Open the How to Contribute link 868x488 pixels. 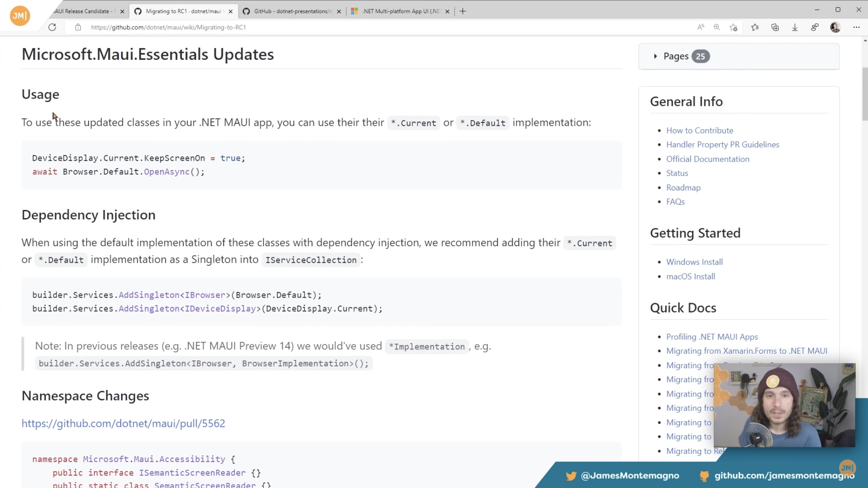(700, 131)
